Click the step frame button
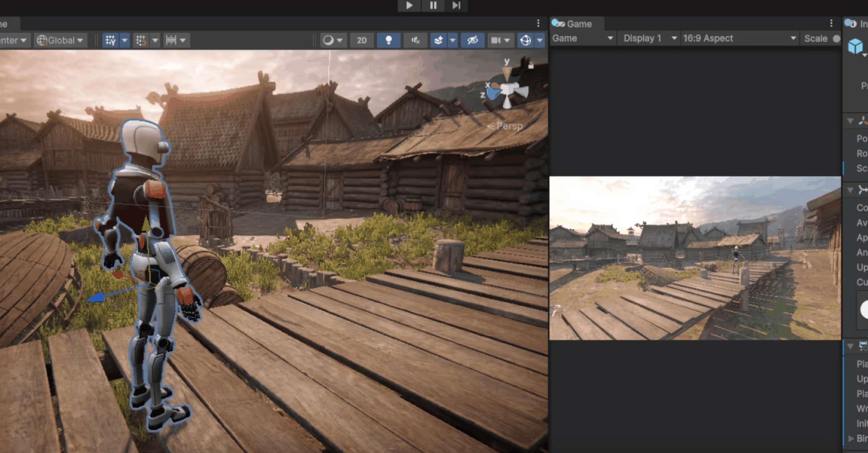868x453 pixels. pyautogui.click(x=457, y=5)
